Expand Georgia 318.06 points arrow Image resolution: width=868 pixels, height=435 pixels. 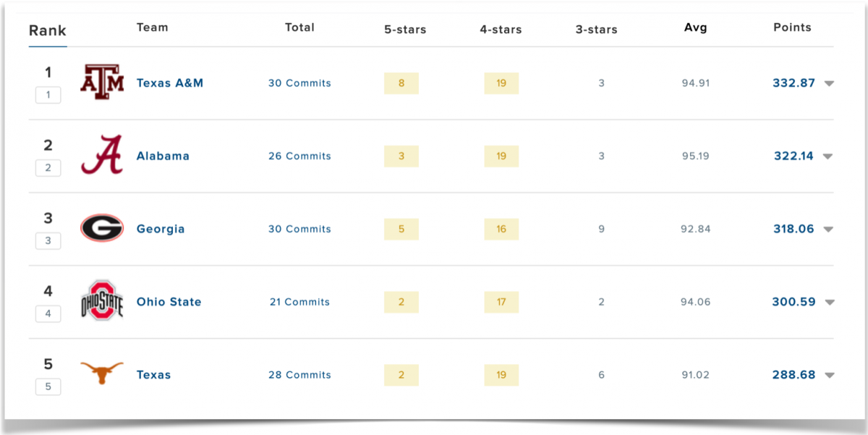pyautogui.click(x=828, y=229)
